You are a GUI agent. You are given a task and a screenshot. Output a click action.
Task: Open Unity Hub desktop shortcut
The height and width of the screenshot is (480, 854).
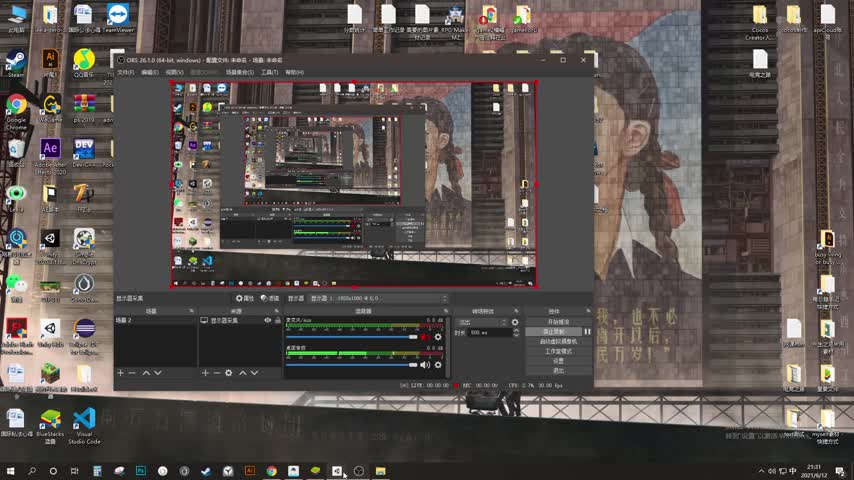tap(50, 334)
